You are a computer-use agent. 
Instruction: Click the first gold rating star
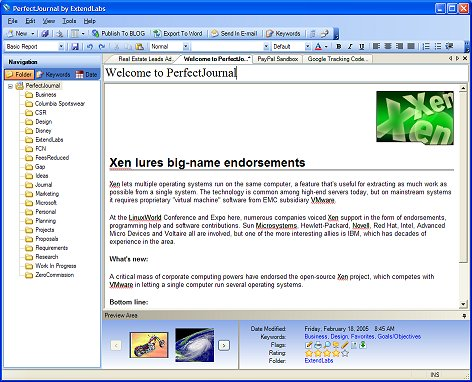(x=309, y=353)
